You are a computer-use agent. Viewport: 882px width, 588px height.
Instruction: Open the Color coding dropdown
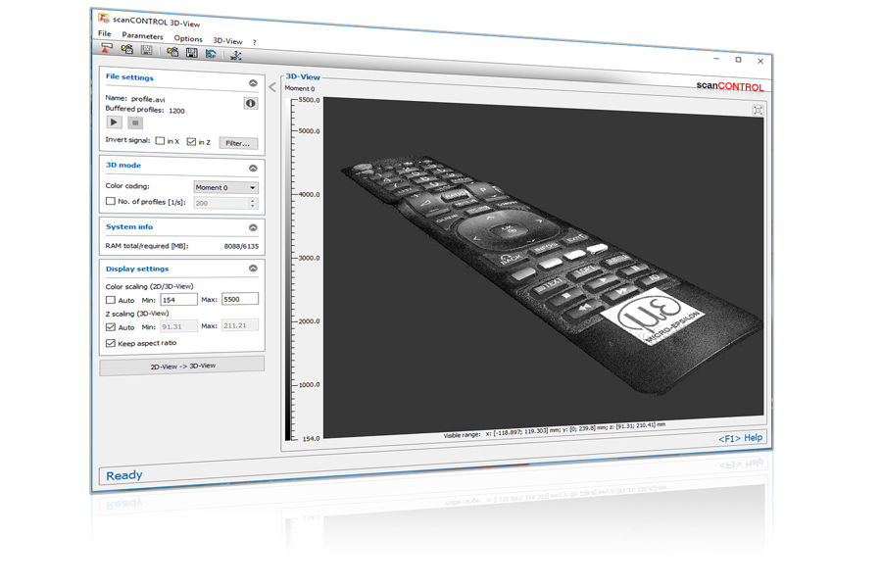(225, 187)
